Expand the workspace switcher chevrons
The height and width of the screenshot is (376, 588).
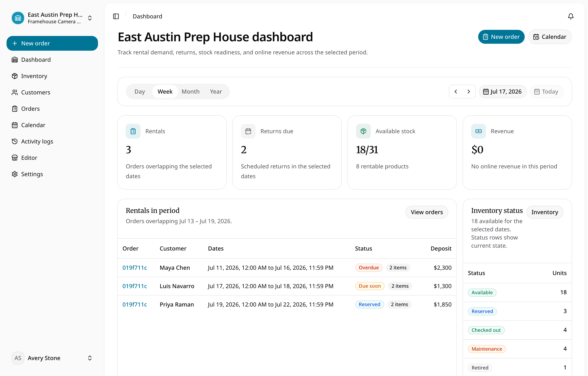(90, 18)
